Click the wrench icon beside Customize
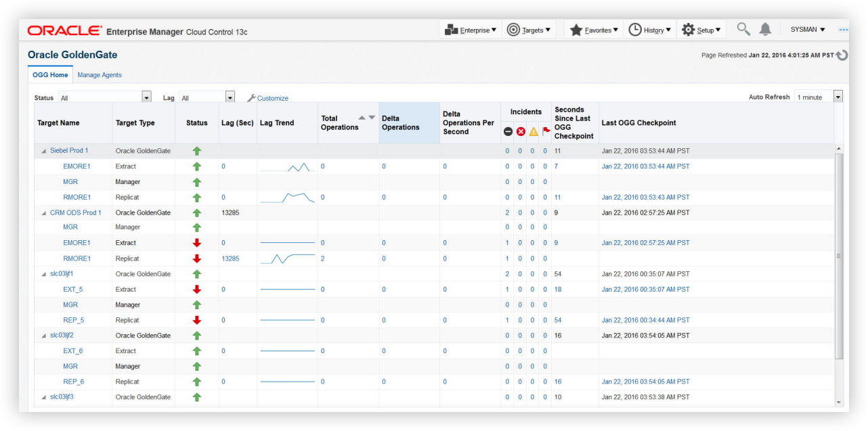Screen dimensions: 868x431 click(x=251, y=98)
